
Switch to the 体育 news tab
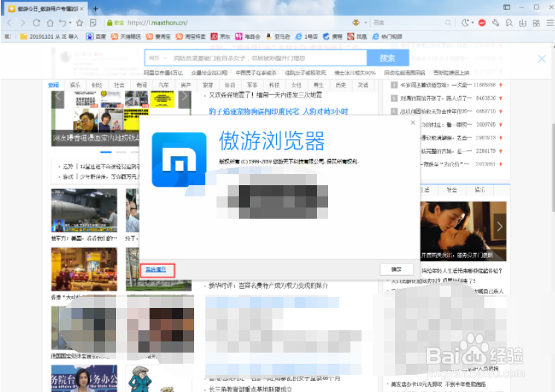pyautogui.click(x=230, y=85)
